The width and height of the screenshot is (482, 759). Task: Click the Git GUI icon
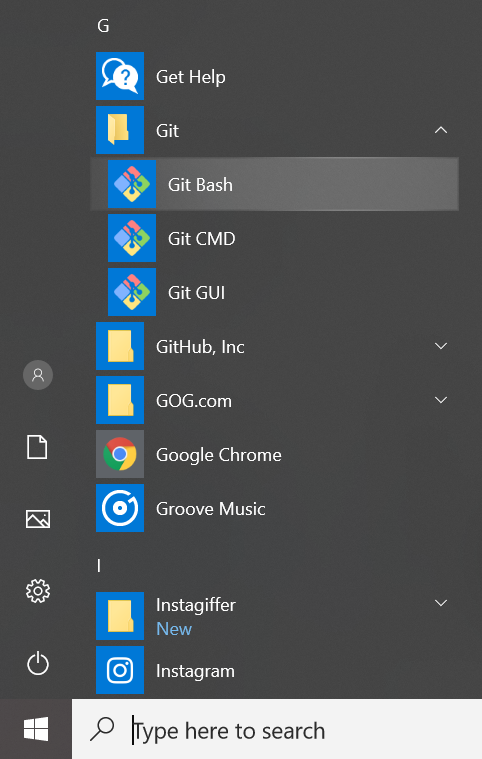[x=132, y=292]
